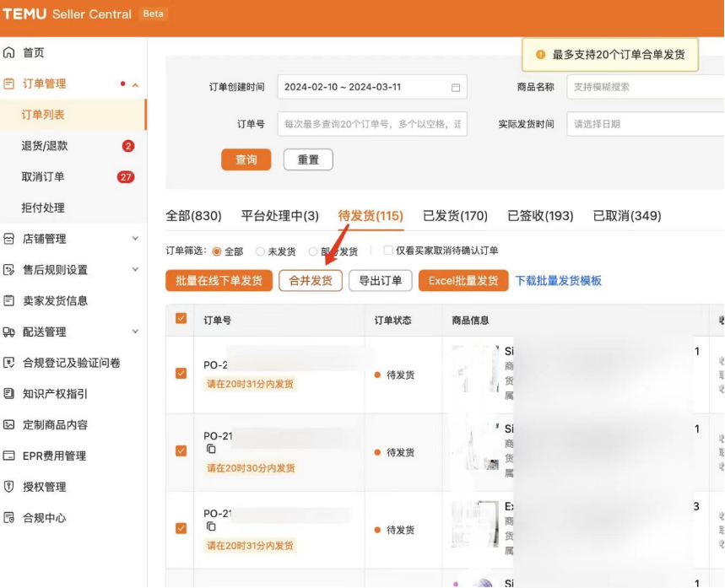Open the 实际发货时间 date picker

pos(644,122)
